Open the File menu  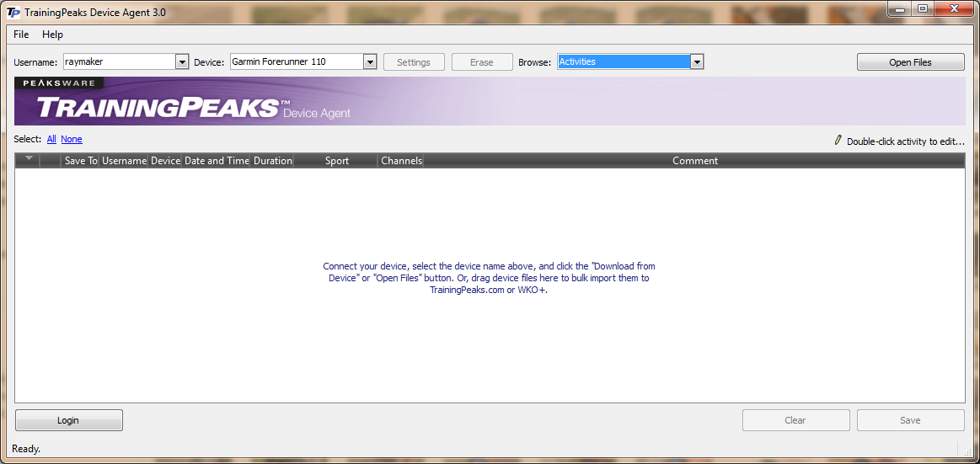20,35
